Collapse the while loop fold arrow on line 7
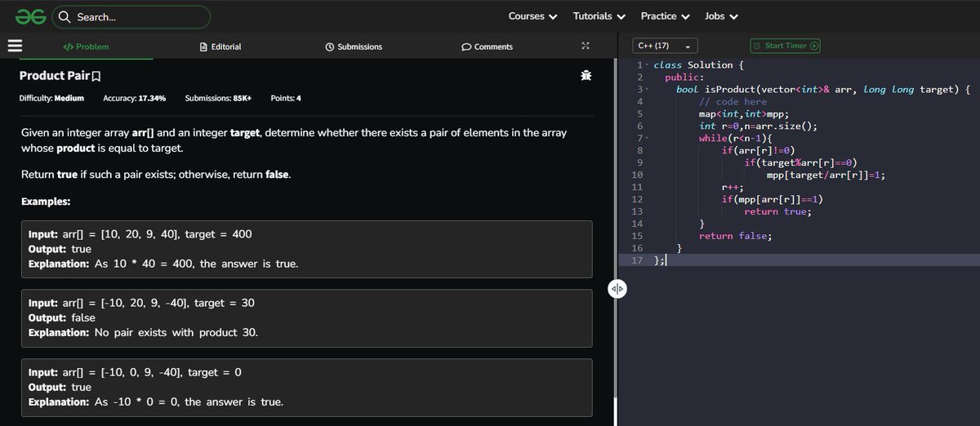Screen dimensions: 980x426 pyautogui.click(x=646, y=138)
